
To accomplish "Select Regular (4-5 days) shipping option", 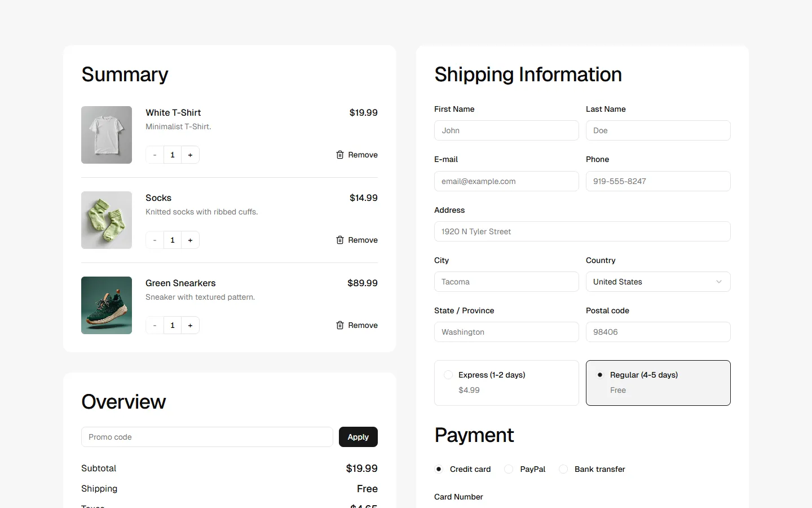I will [x=600, y=375].
